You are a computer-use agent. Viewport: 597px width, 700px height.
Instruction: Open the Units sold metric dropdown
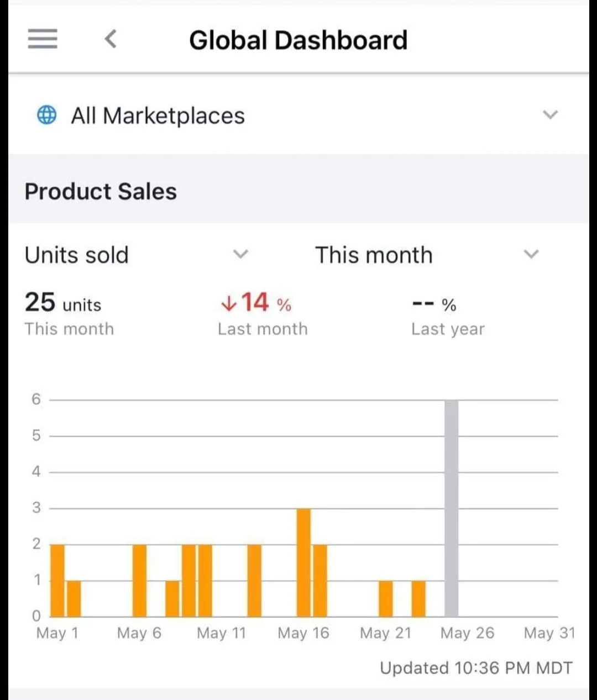point(240,255)
